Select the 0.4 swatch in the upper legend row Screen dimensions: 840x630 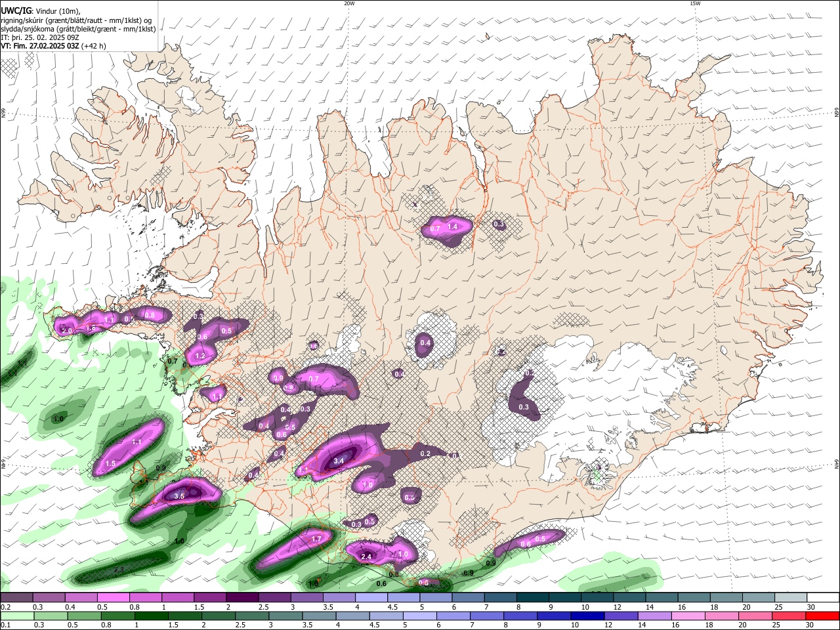tap(81, 598)
